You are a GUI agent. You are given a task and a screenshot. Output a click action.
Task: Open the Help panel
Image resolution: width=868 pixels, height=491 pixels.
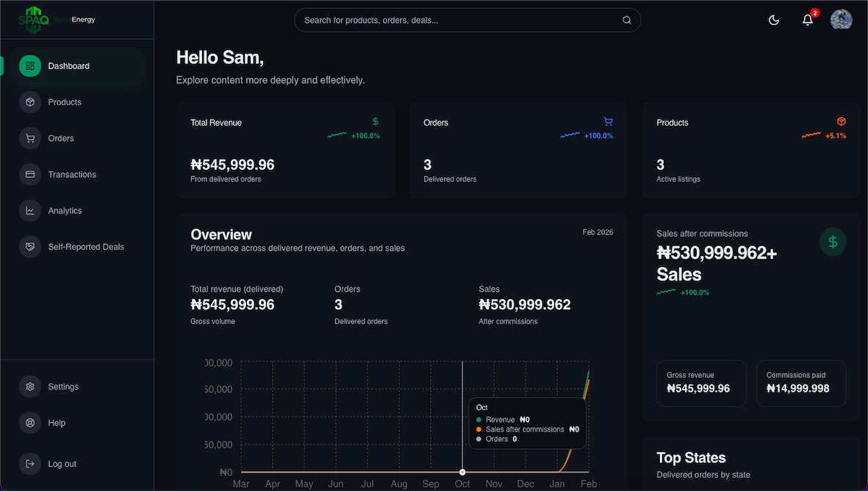click(x=55, y=423)
